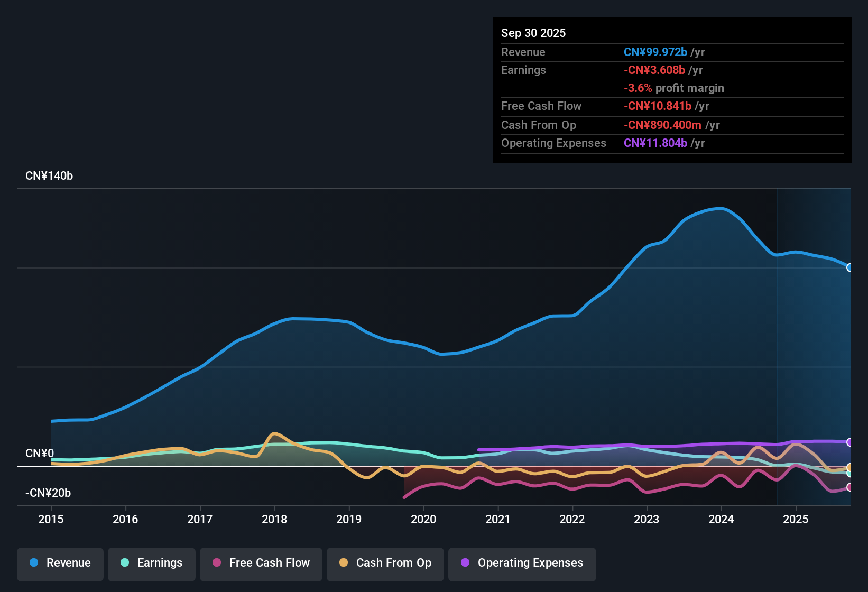The image size is (868, 592).
Task: Hide the Free Cash Flow series
Action: coord(261,563)
